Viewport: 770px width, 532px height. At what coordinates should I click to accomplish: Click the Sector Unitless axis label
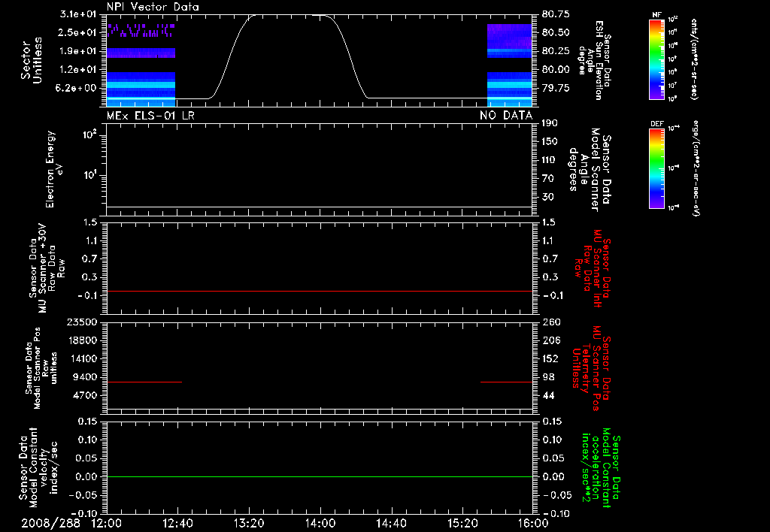[32, 60]
